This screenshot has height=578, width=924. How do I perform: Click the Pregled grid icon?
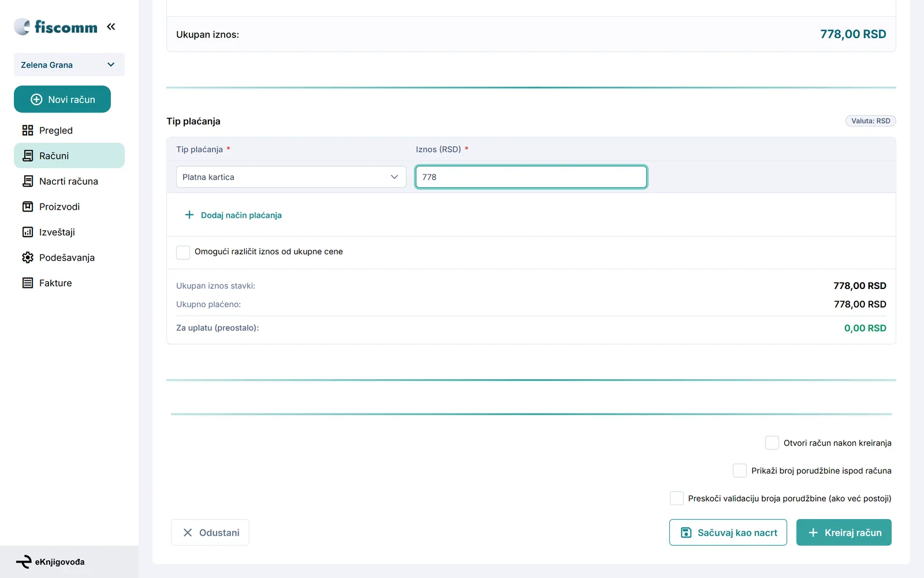pyautogui.click(x=28, y=130)
